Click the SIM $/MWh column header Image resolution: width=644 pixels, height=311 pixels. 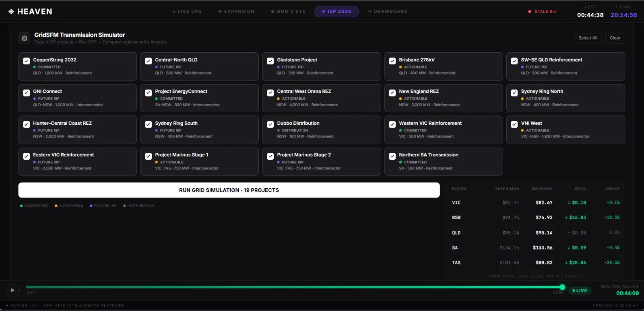tap(542, 189)
